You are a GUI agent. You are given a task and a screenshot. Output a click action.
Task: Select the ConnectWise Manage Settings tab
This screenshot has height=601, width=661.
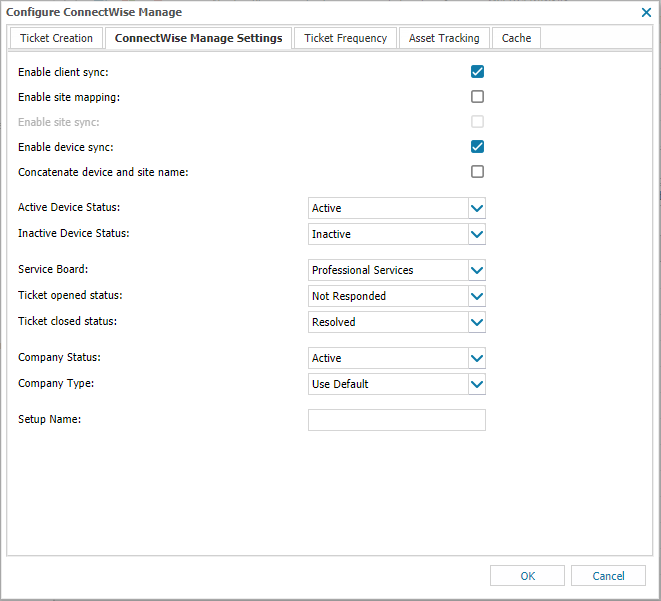[198, 38]
